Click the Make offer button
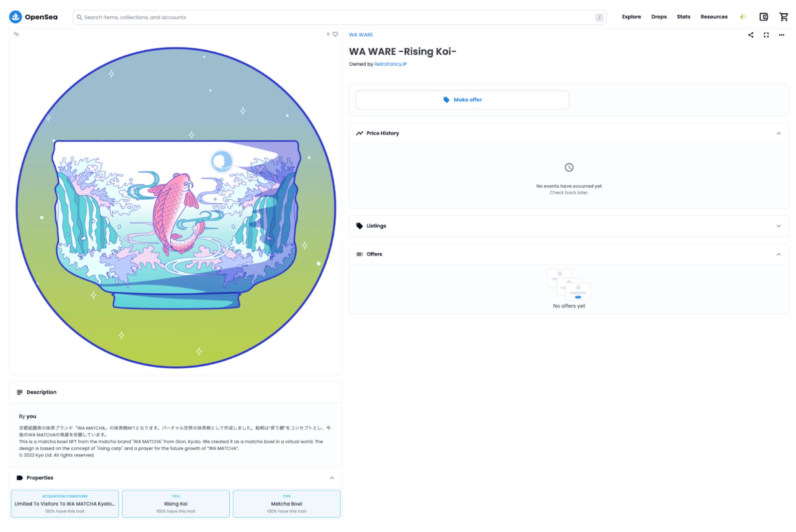Image resolution: width=796 pixels, height=532 pixels. click(462, 100)
